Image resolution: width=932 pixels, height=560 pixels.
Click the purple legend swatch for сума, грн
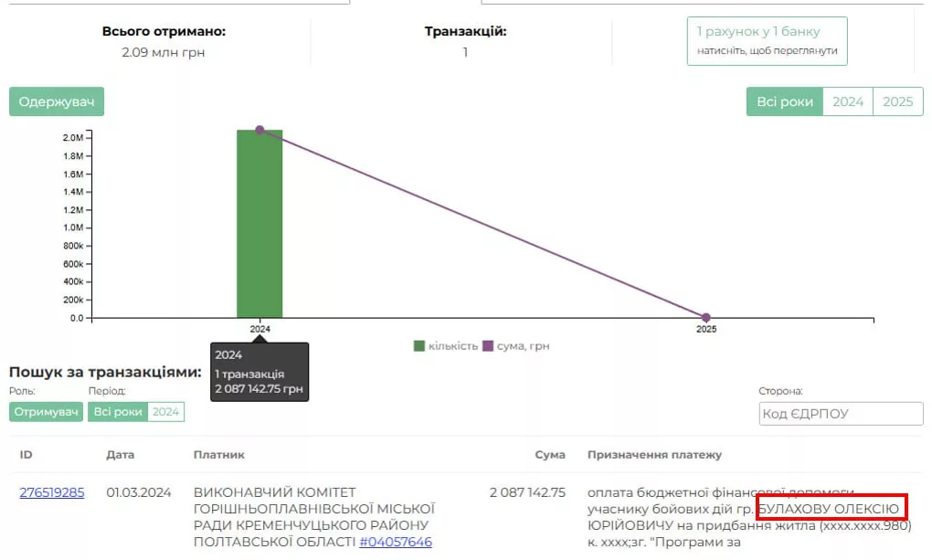488,346
